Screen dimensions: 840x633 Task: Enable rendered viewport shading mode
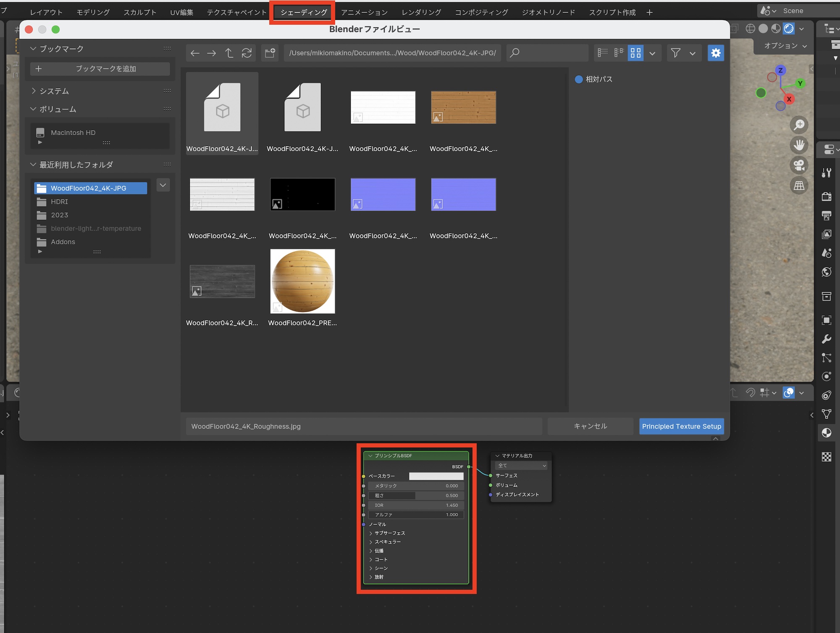click(x=789, y=29)
